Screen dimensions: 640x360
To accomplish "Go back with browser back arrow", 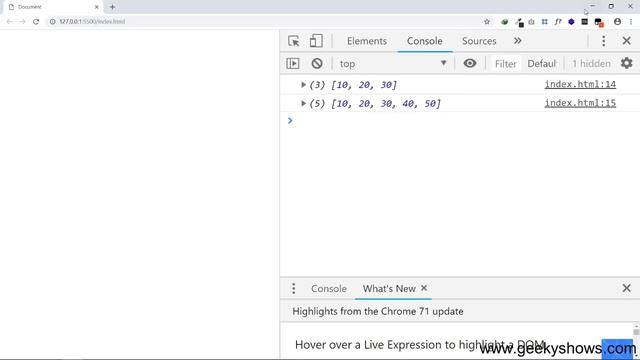I will [9, 22].
